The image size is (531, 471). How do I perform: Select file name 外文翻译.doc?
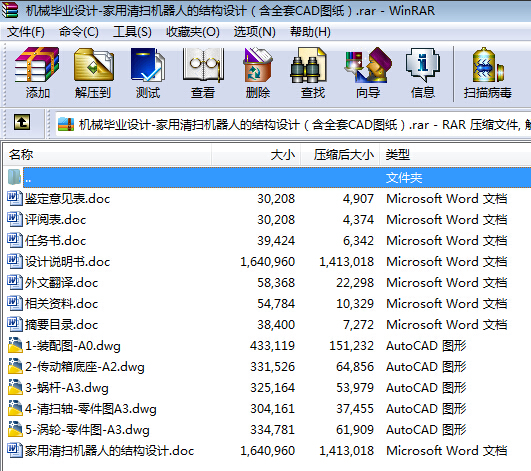[x=62, y=283]
